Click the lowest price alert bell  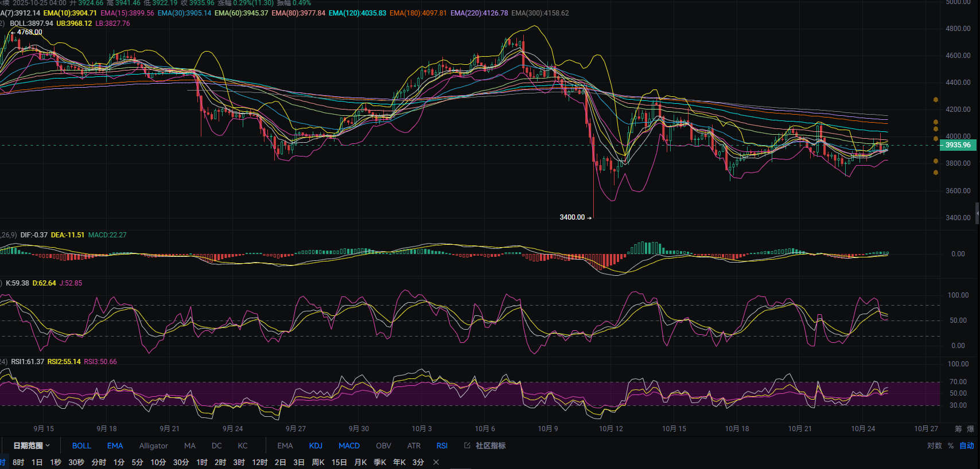[x=935, y=172]
